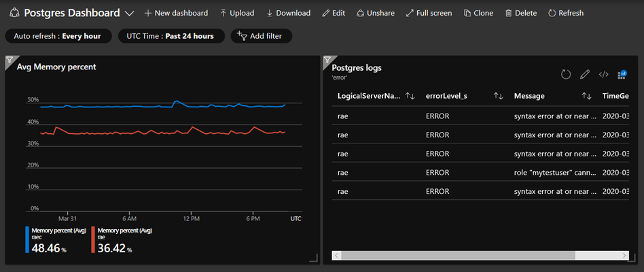This screenshot has height=272, width=644.
Task: Click the 36.42% rae memory value
Action: click(x=115, y=249)
